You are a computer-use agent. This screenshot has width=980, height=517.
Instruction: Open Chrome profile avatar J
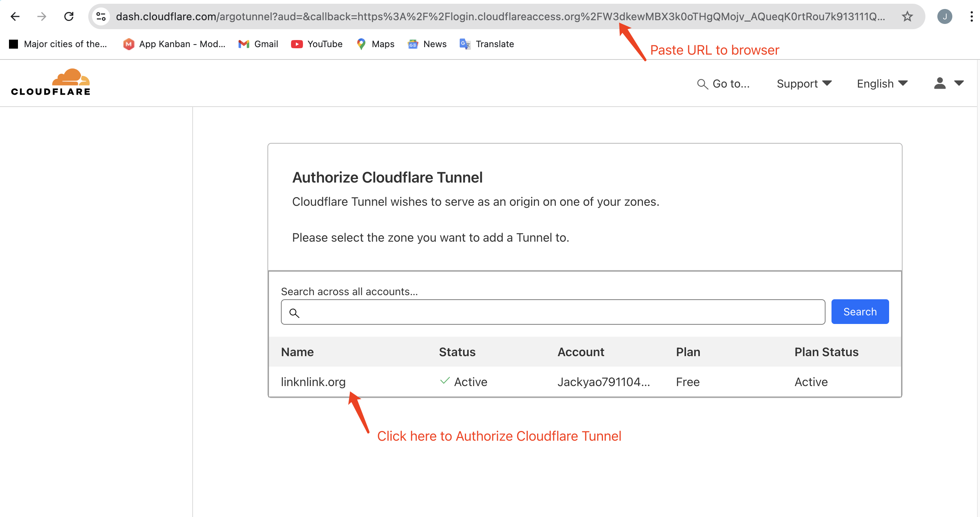pos(944,16)
